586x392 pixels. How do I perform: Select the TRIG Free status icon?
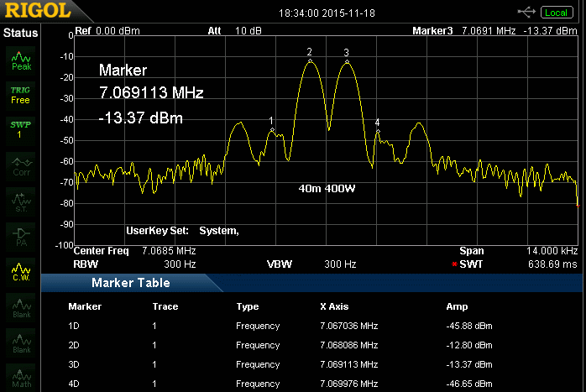click(20, 94)
